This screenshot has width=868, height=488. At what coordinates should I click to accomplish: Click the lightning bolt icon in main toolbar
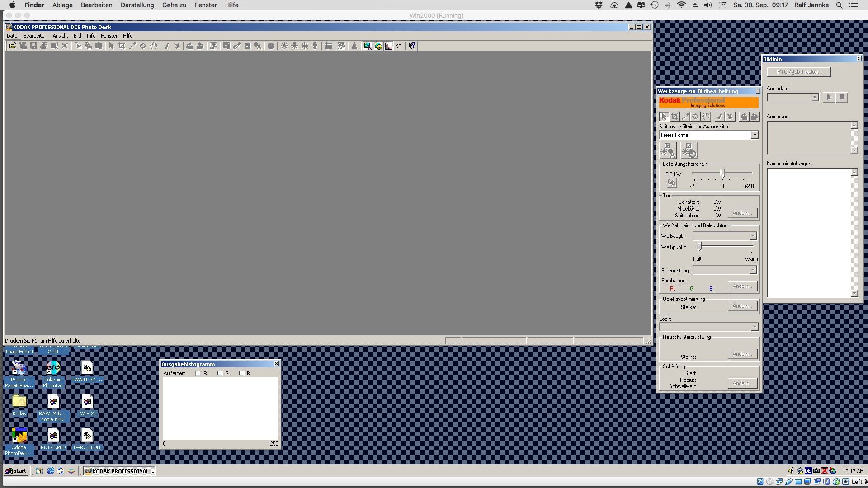tap(315, 46)
